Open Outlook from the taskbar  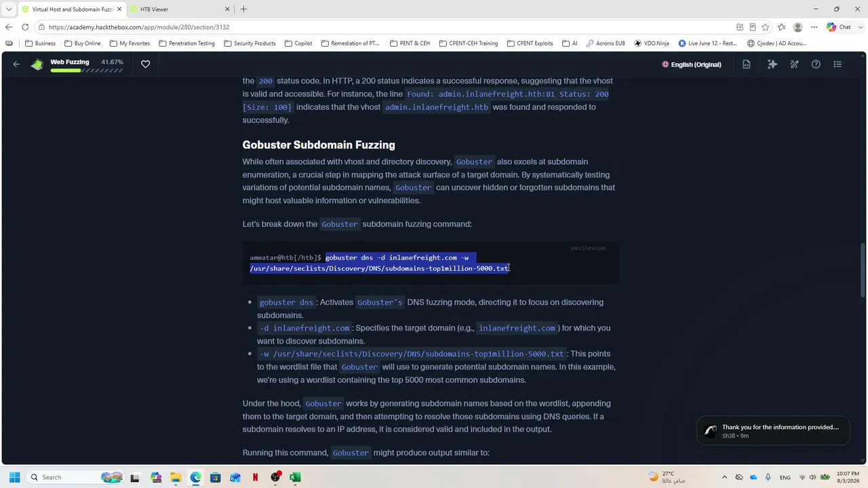[235, 477]
